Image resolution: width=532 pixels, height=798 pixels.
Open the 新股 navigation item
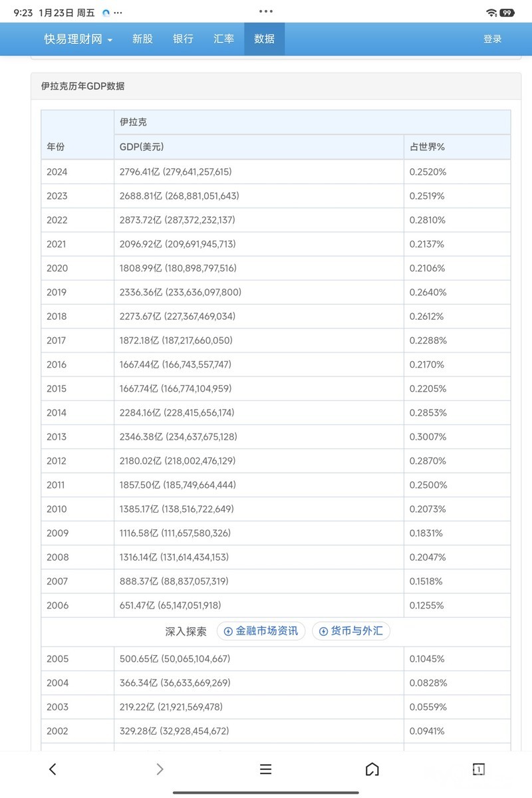(x=142, y=39)
